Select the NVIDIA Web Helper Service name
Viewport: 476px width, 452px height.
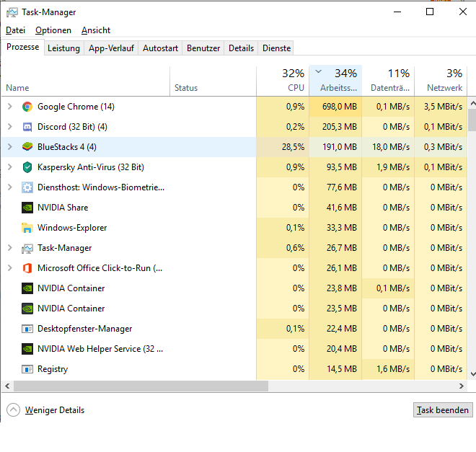(x=100, y=349)
